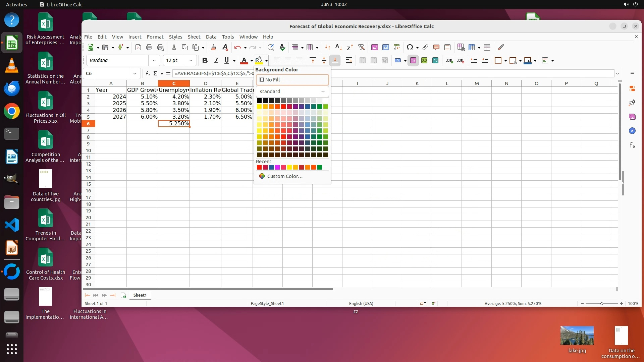Click the No Fill button
Screen dimensions: 644x362
[292, 80]
